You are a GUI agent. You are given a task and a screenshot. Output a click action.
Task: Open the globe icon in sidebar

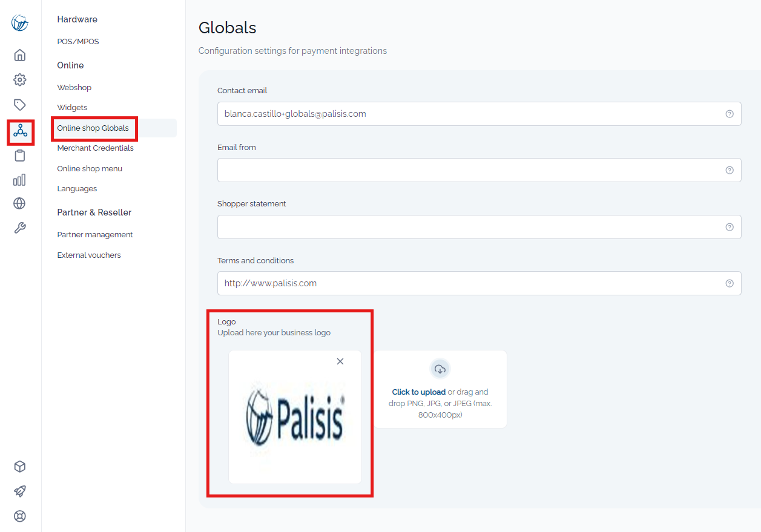[x=20, y=203]
